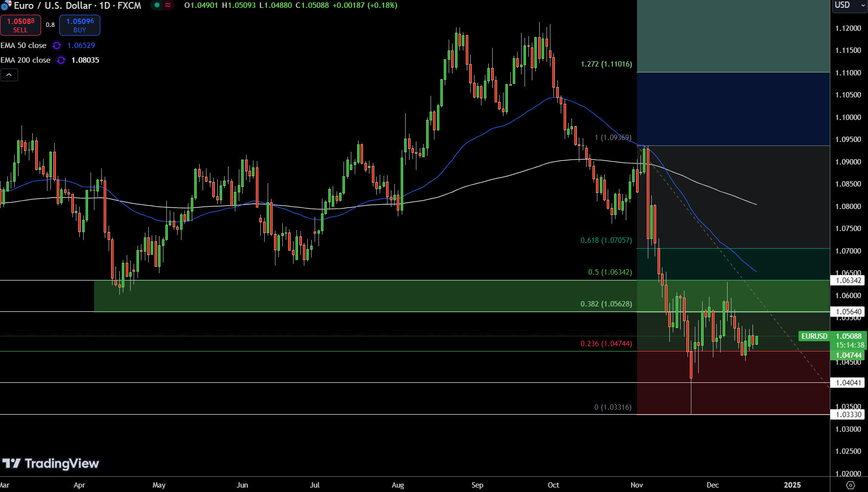Click the refresh icon beside EMA 200 close
This screenshot has width=868, height=492.
tap(61, 60)
